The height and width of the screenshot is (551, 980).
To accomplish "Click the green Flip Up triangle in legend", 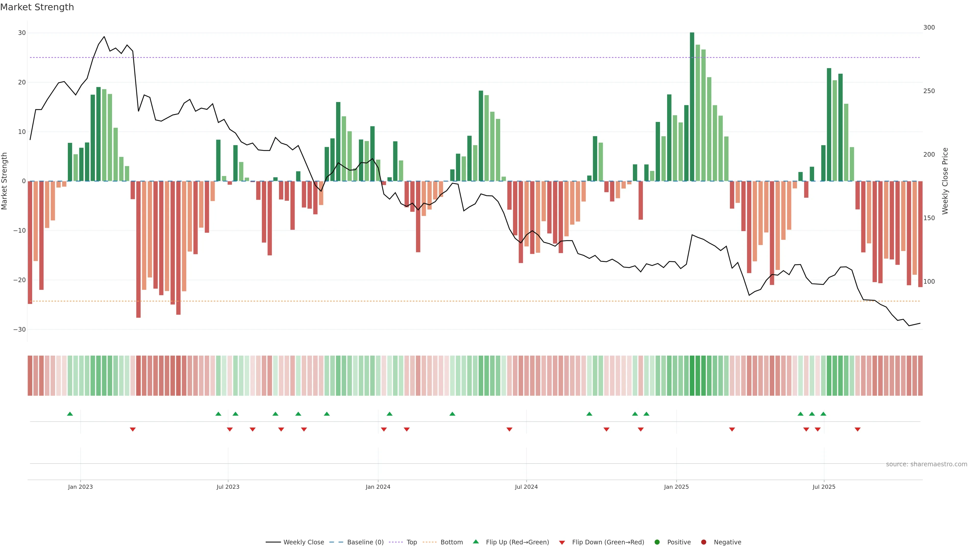I will 475,542.
